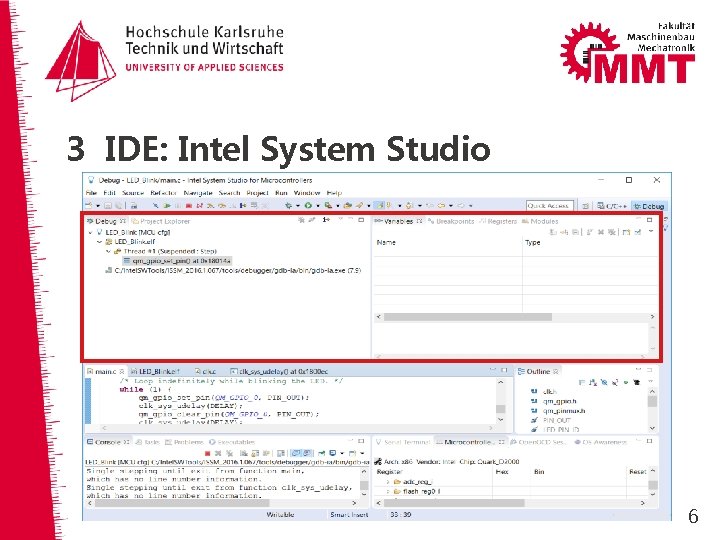Viewport: 720px width, 540px height.
Task: Switch to the Breakpoints tab
Action: (451, 221)
